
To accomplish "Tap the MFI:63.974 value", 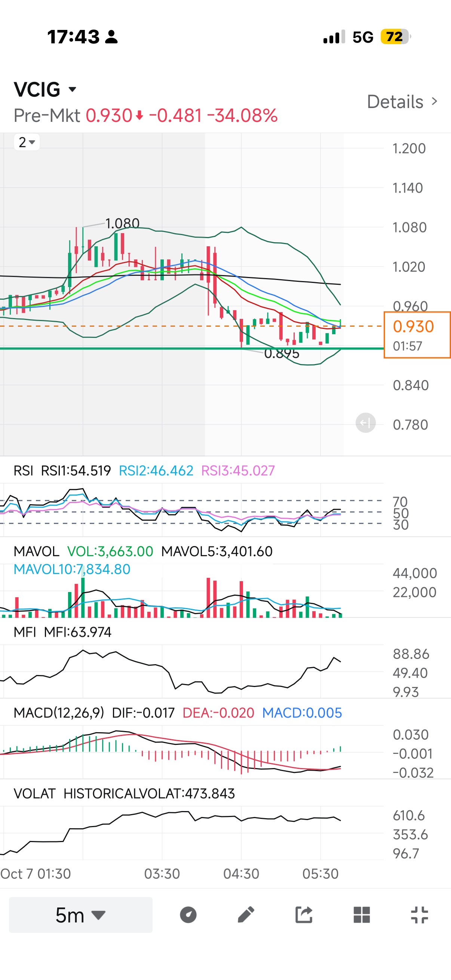I will (x=78, y=632).
